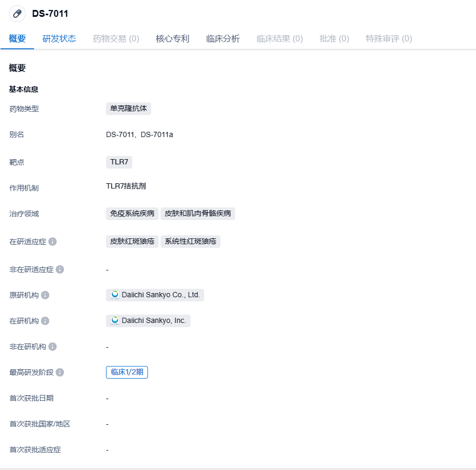Click info icon next to 非在研机构
This screenshot has height=470, width=476.
click(x=52, y=347)
